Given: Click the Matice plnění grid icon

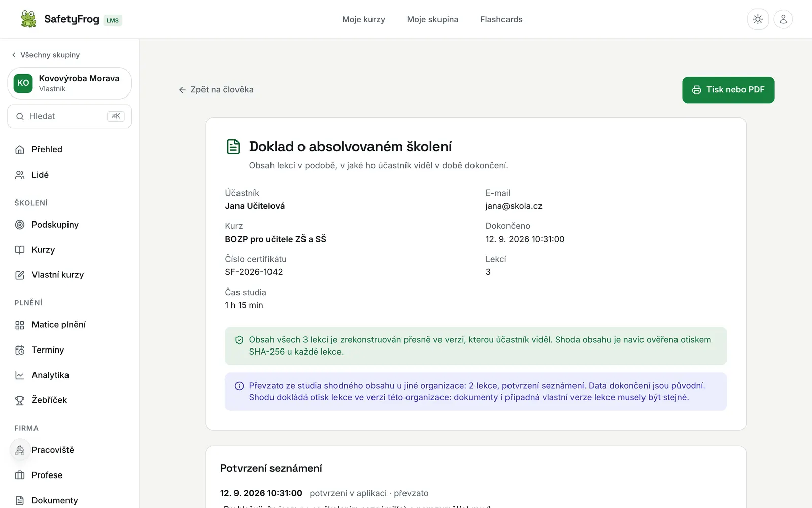Looking at the screenshot, I should coord(20,325).
